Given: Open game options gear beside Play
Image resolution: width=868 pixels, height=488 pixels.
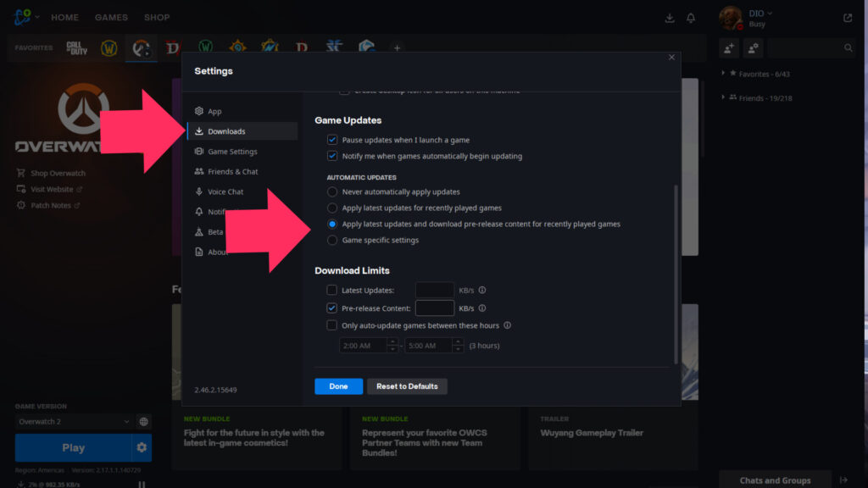Looking at the screenshot, I should 142,447.
